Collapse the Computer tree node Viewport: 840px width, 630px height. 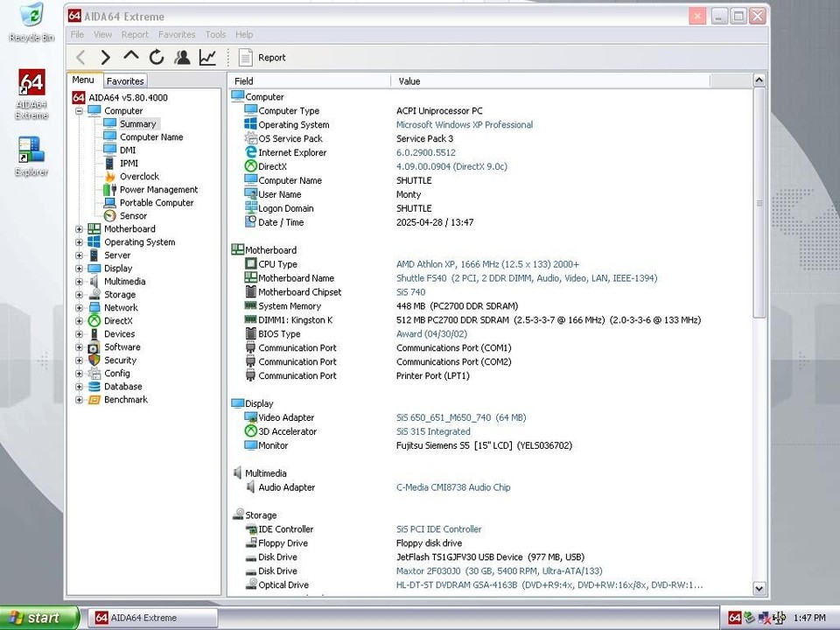[x=79, y=110]
